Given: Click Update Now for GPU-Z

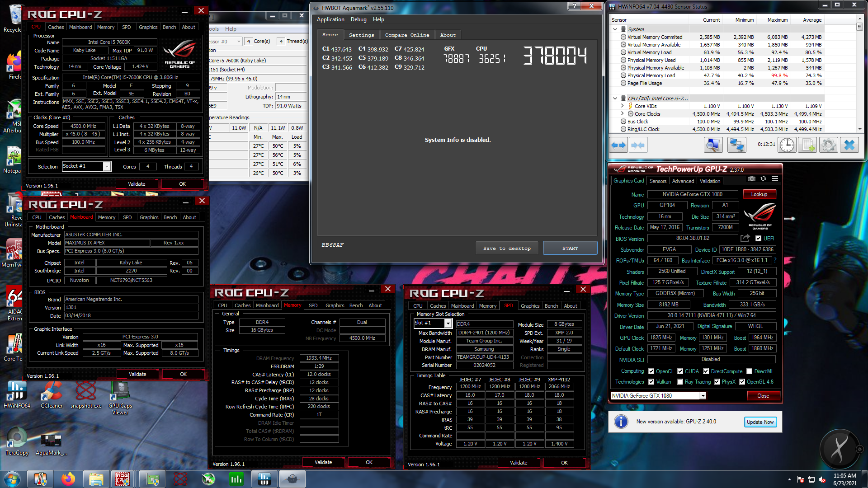Looking at the screenshot, I should click(x=760, y=422).
